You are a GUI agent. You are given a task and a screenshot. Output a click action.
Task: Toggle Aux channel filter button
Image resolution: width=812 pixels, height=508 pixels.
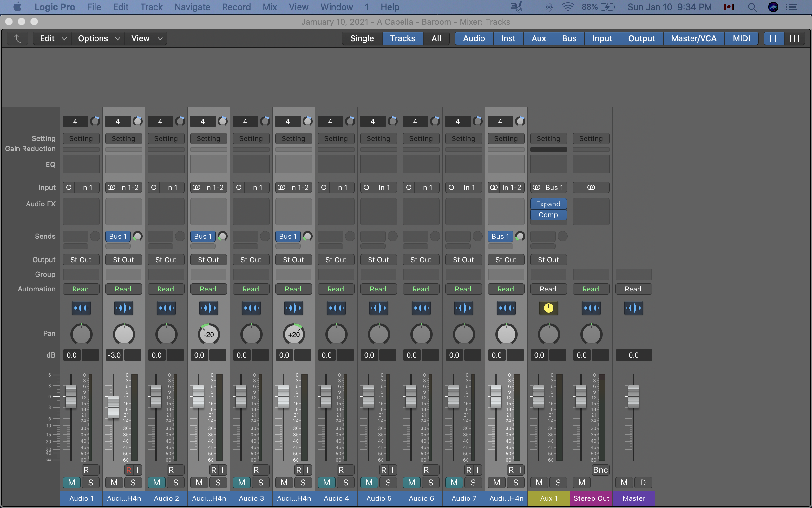click(x=539, y=38)
